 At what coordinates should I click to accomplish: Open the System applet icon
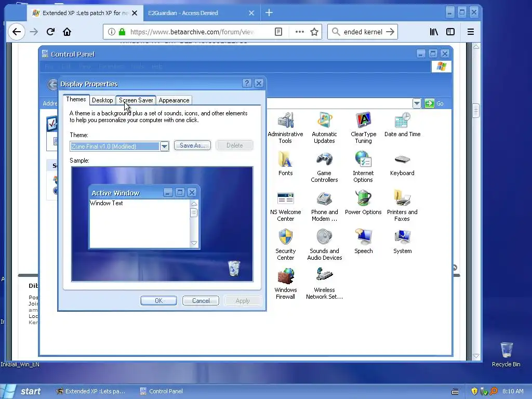(403, 242)
